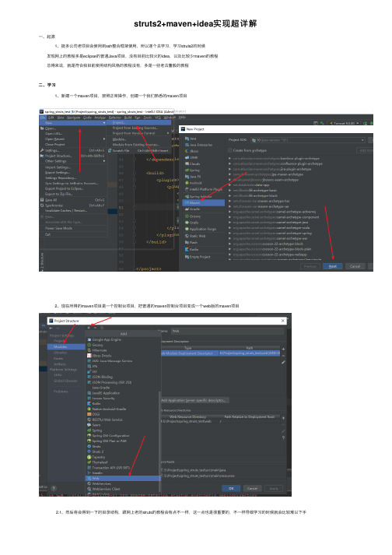Screen dimensions: 392x555
Task: Select the Grails project type
Action: (192, 223)
